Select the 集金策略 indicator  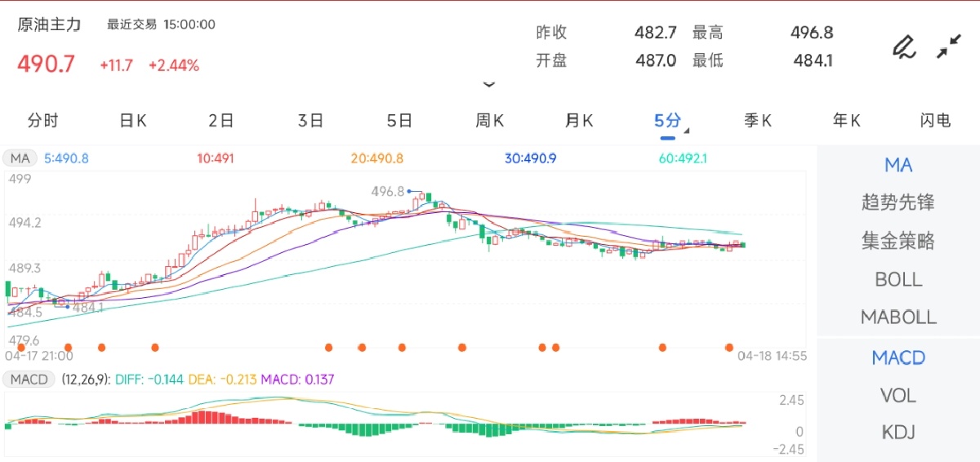[x=898, y=241]
